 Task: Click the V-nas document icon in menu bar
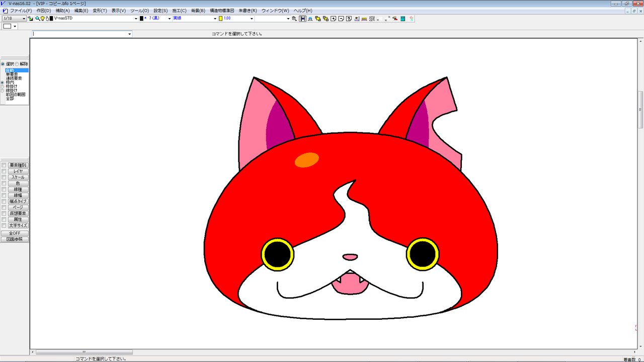click(x=5, y=11)
